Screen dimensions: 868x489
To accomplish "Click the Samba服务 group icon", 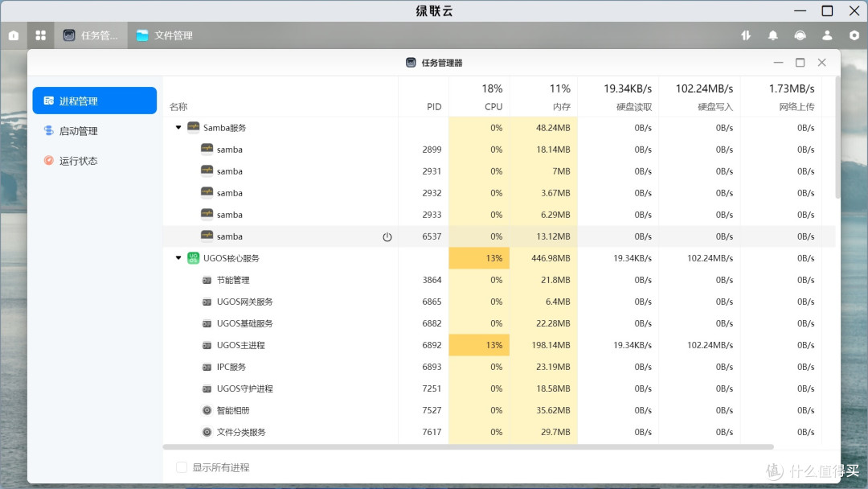I will click(193, 127).
